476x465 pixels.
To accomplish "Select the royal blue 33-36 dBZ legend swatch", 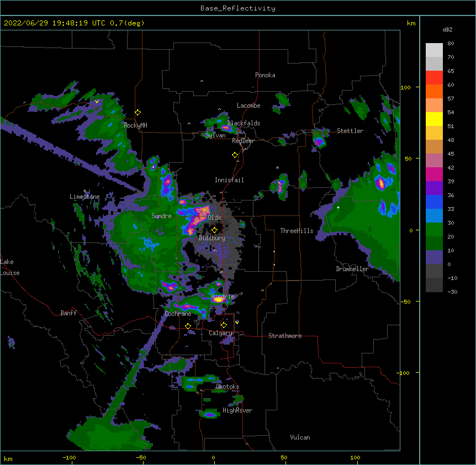I will [434, 202].
